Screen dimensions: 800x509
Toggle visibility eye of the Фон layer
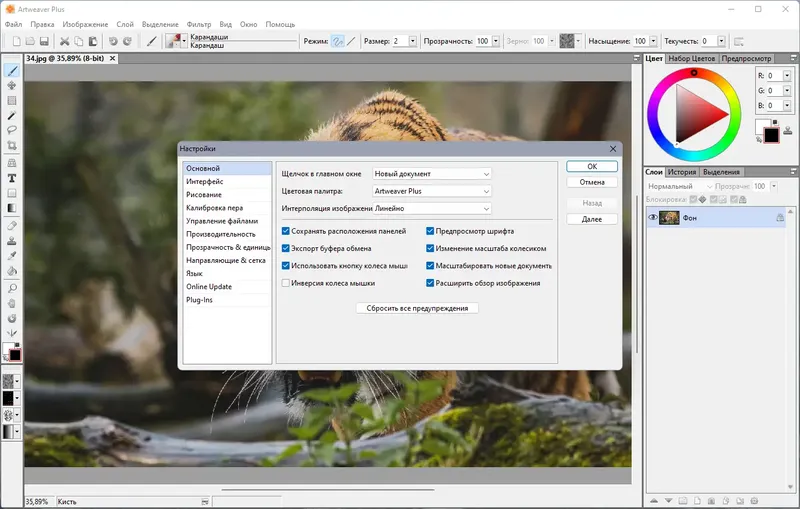(x=652, y=217)
